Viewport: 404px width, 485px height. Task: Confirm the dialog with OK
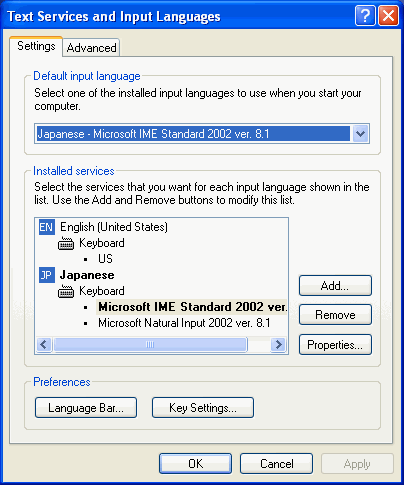tap(195, 464)
